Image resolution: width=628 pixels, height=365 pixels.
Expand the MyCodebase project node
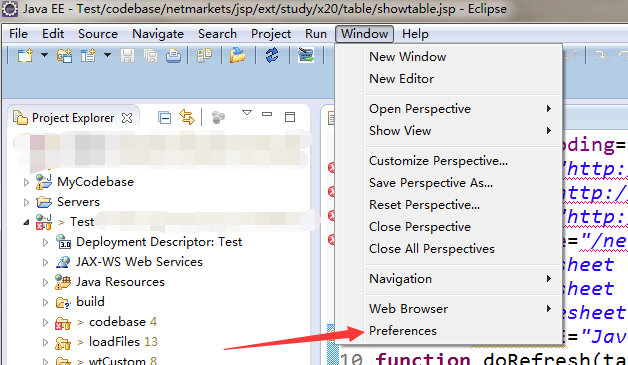26,182
